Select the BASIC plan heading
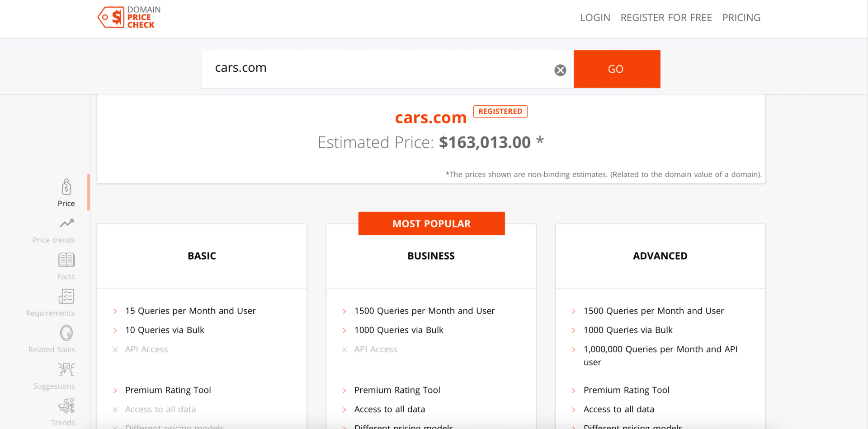Screen dimensions: 868x429 202,256
